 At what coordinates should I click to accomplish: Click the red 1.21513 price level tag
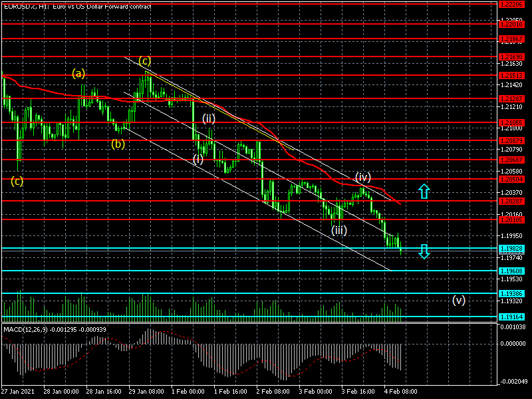(x=512, y=75)
